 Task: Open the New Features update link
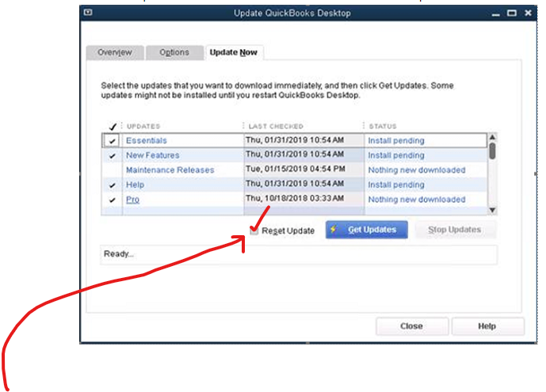152,155
